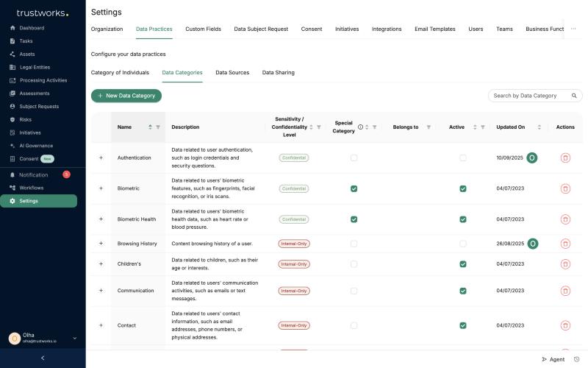Image resolution: width=588 pixels, height=368 pixels.
Task: Open Initiatives in the sidebar
Action: coord(30,132)
